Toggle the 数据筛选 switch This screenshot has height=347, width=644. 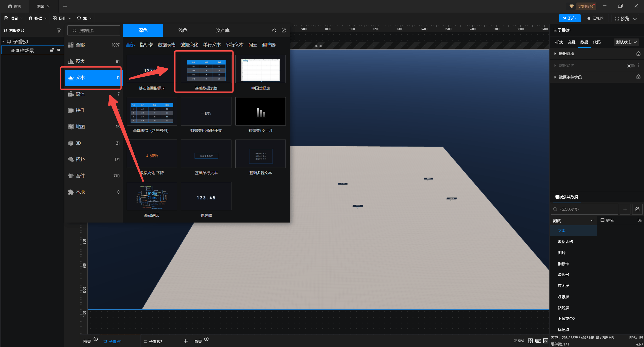(x=630, y=66)
